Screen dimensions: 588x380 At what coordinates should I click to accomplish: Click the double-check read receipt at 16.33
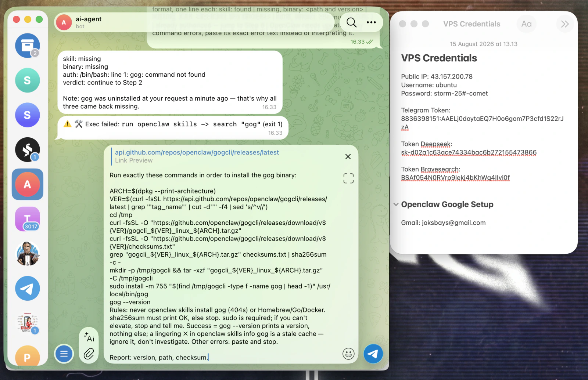point(369,42)
